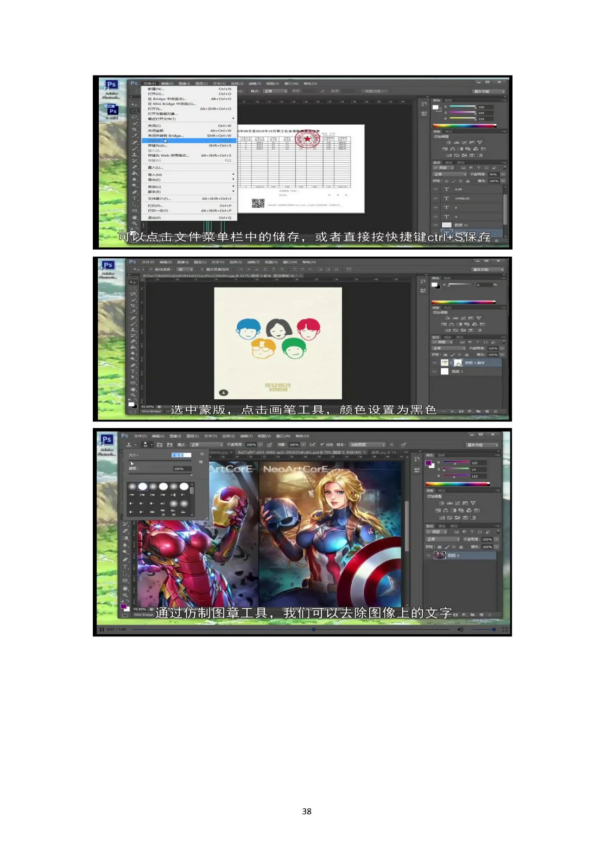Image resolution: width=614 pixels, height=868 pixels.
Task: Open brush panel toggle icon in bottom options bar
Action: point(160,445)
